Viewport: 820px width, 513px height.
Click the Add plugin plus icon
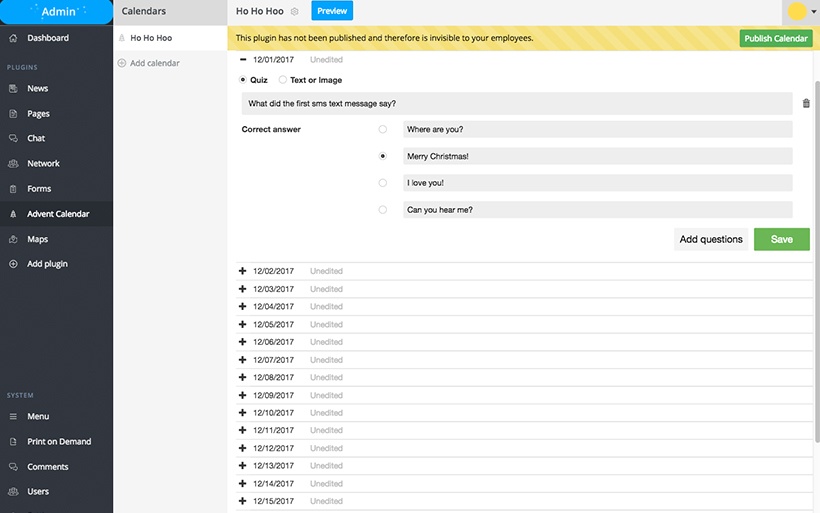[x=14, y=264]
